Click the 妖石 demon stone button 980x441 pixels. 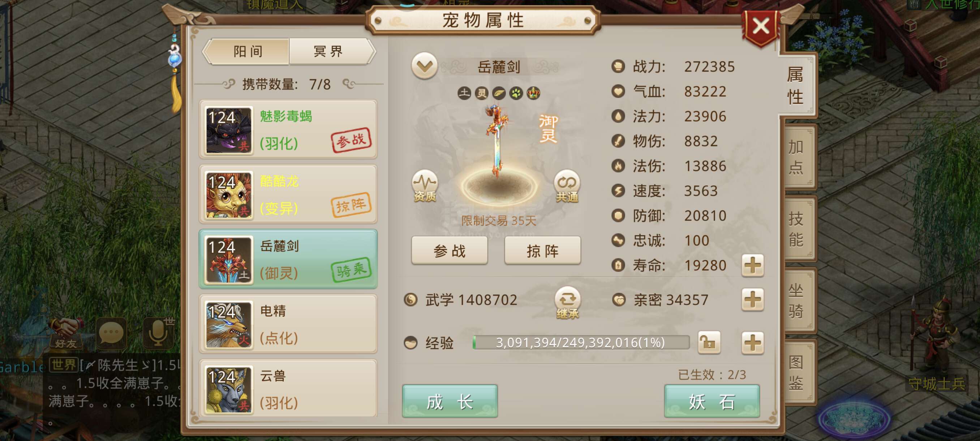click(712, 402)
